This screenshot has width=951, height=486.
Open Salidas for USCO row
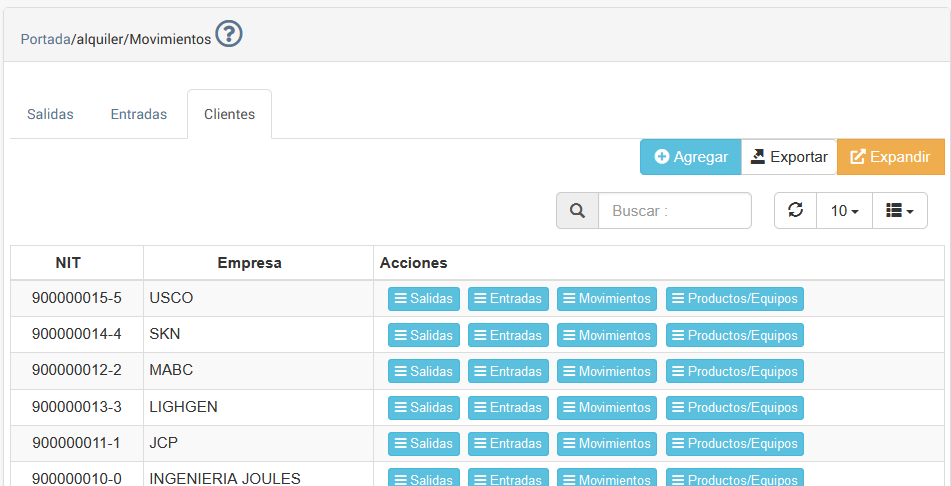(x=424, y=299)
